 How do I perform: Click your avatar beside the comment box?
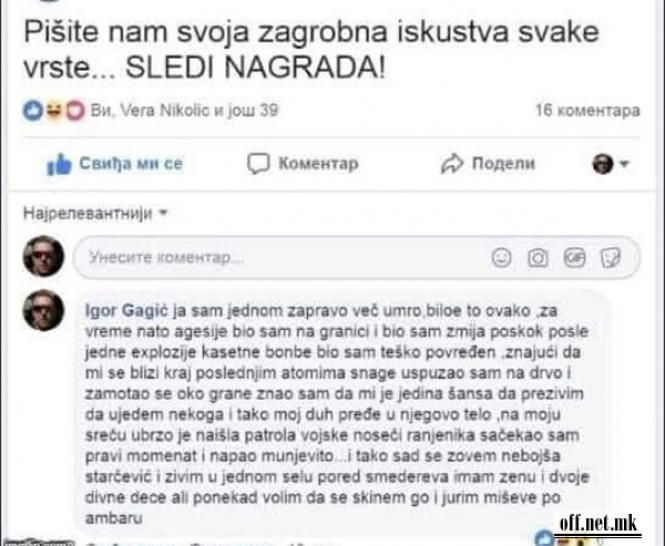43,256
